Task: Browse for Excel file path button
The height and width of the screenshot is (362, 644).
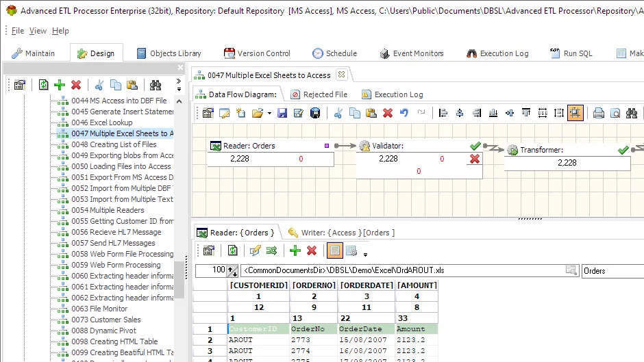Action: 571,270
